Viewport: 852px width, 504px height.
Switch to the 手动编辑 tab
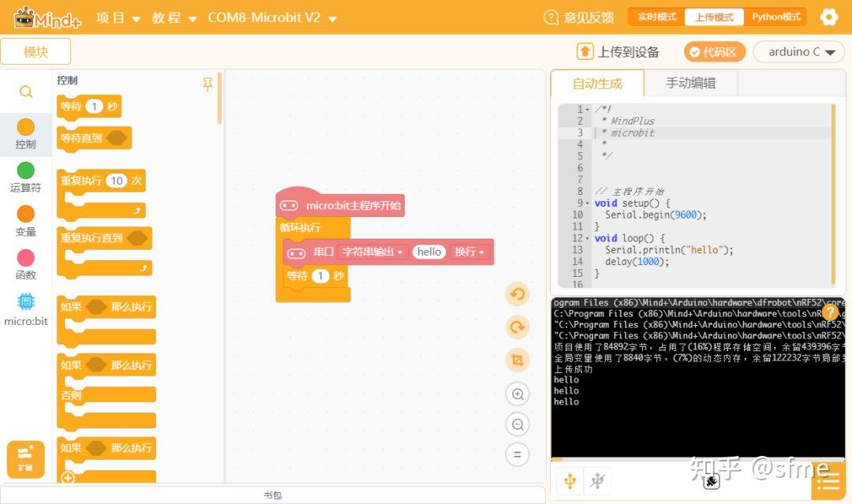[x=690, y=81]
